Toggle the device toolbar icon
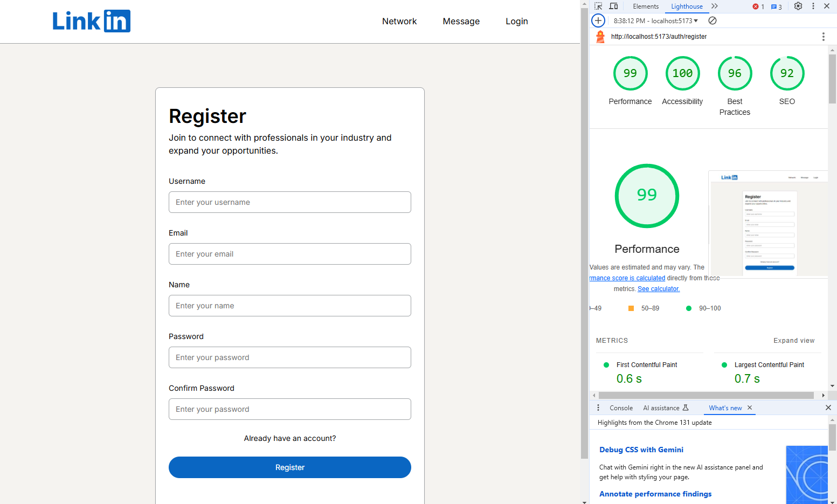The height and width of the screenshot is (504, 837). (613, 6)
